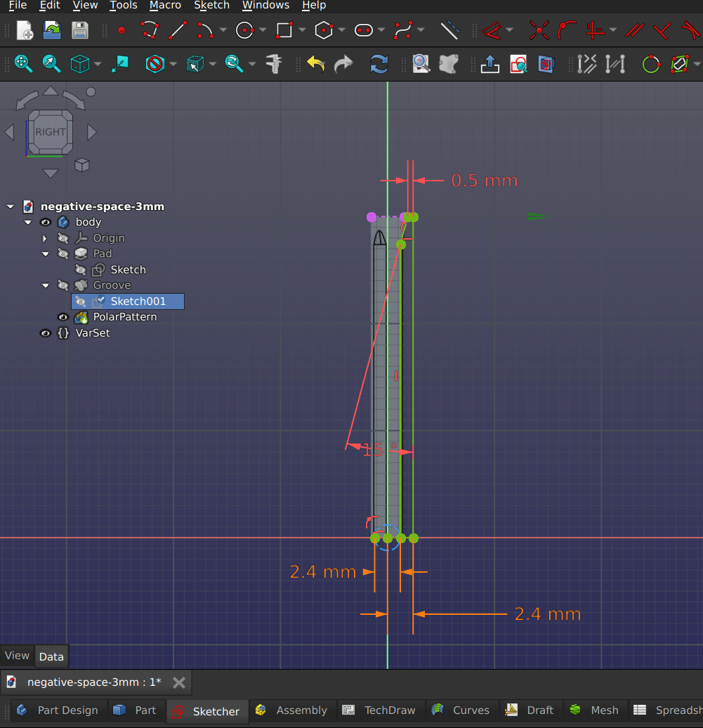Open the File menu
Screen dimensions: 703x728
[18, 5]
